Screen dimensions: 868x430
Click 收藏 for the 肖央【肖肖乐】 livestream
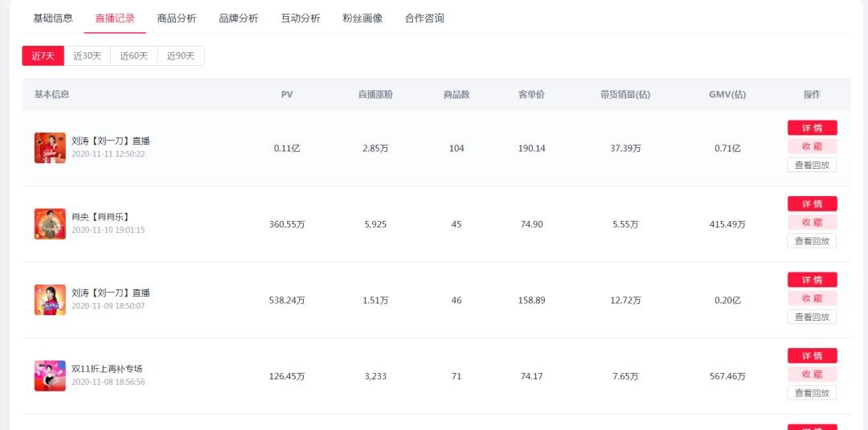pyautogui.click(x=812, y=223)
